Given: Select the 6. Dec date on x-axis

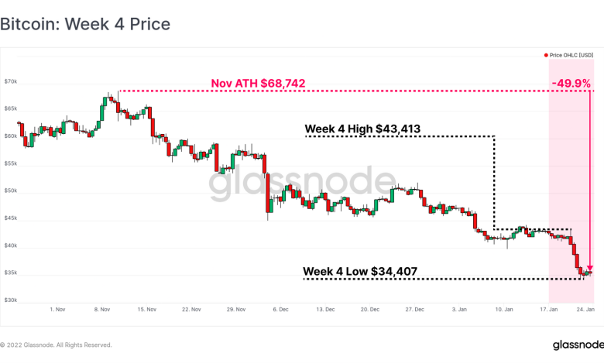Looking at the screenshot, I should pos(281,309).
